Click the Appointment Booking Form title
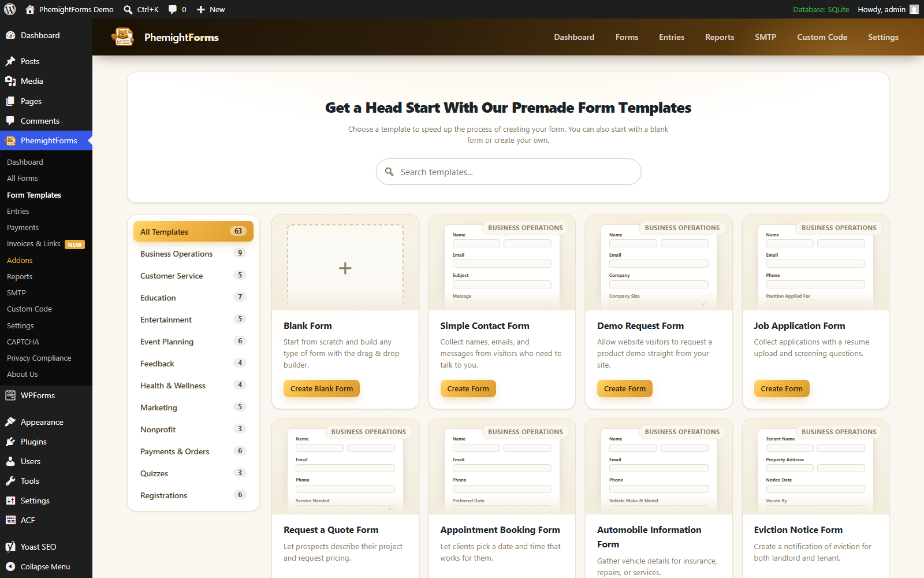Viewport: 924px width, 578px height. point(500,529)
